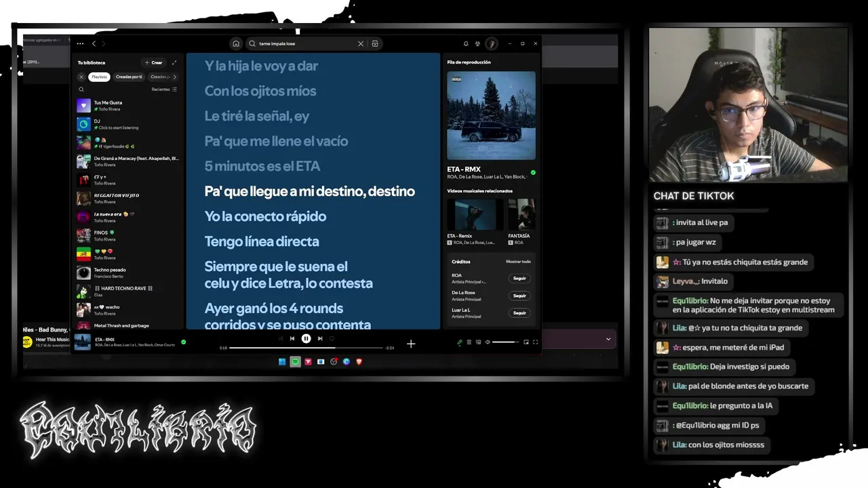Skip to next track

319,338
